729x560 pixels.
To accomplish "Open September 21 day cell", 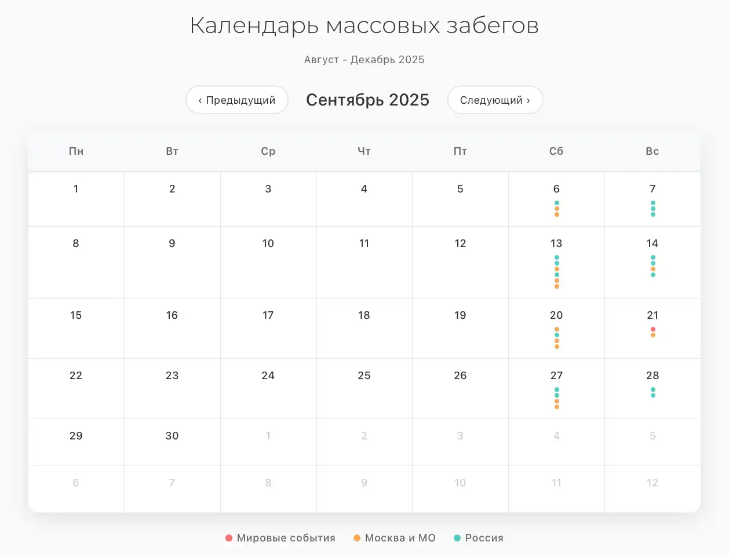I will coord(653,329).
